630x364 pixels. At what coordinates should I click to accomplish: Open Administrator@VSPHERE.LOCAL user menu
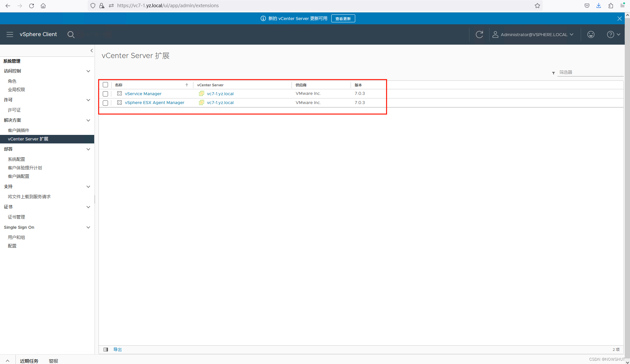(x=533, y=34)
